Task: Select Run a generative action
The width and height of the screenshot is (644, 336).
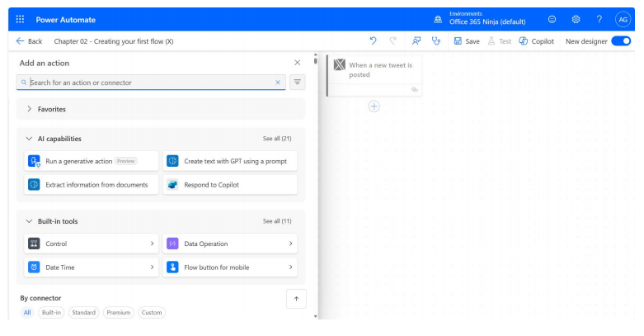Action: (92, 161)
